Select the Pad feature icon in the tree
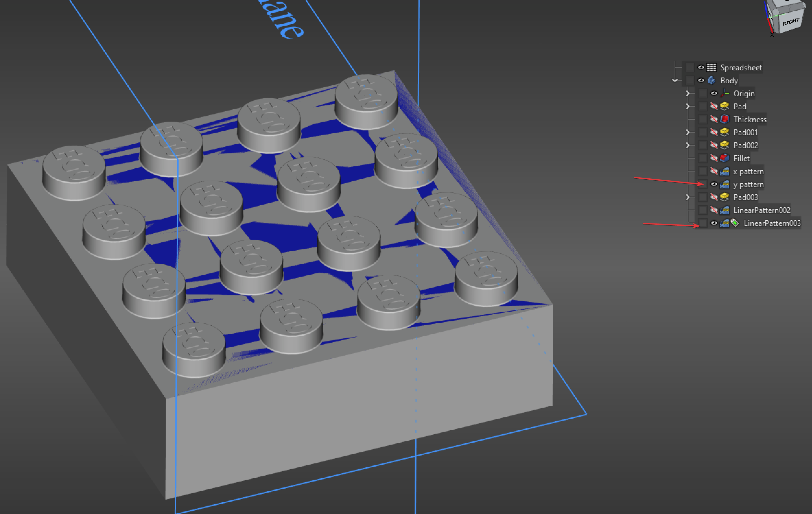812x514 pixels. coord(725,107)
